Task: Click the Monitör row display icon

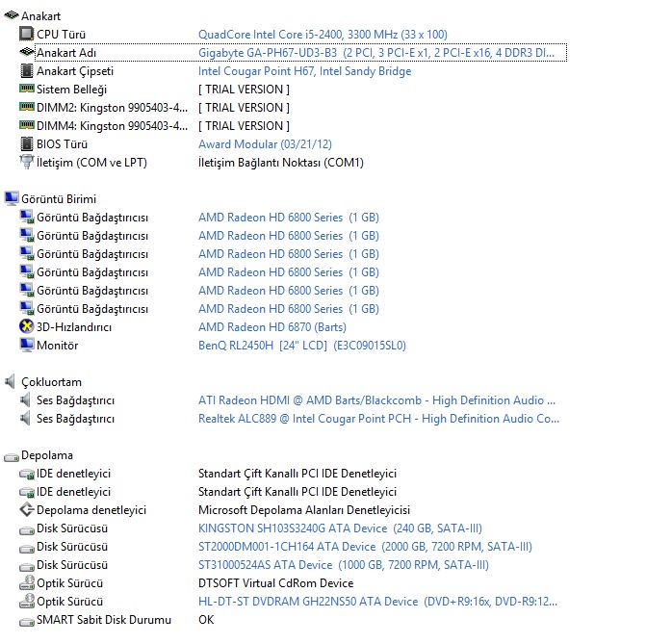Action: 26,345
